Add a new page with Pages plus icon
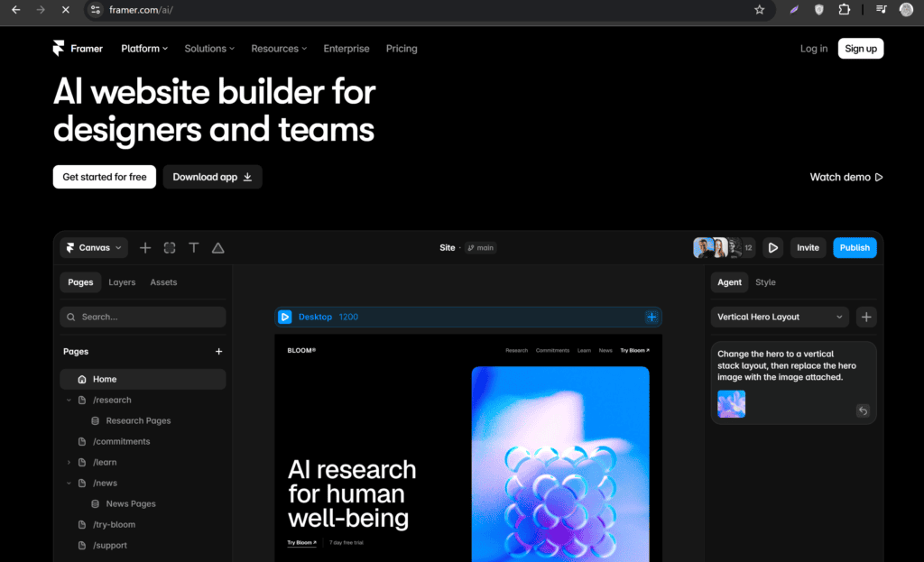Screen dimensions: 924x562 [218, 352]
